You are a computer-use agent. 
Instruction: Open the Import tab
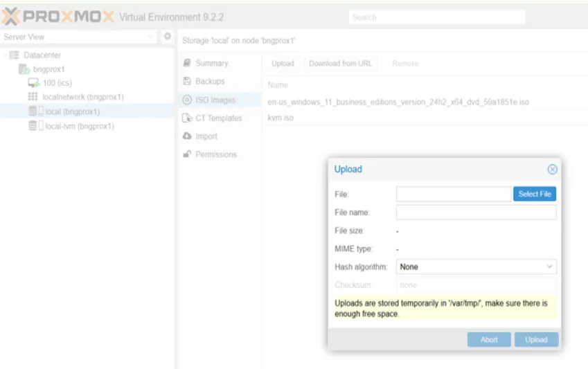[220, 136]
